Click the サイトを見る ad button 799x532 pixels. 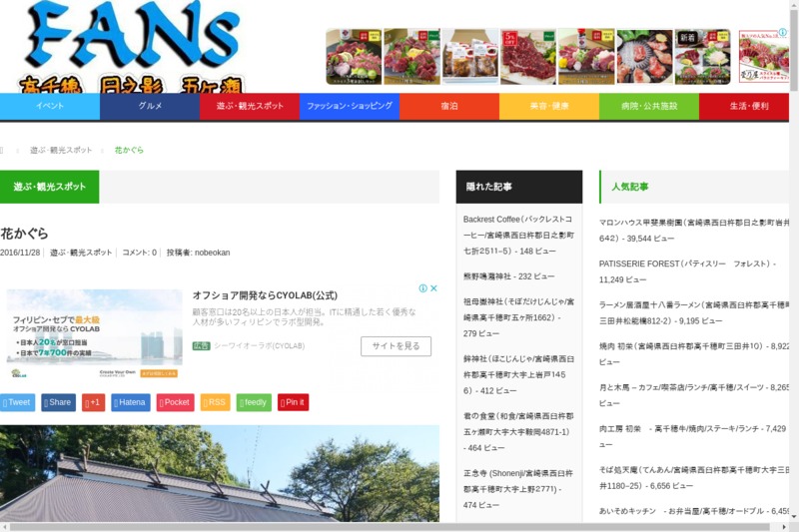click(396, 346)
